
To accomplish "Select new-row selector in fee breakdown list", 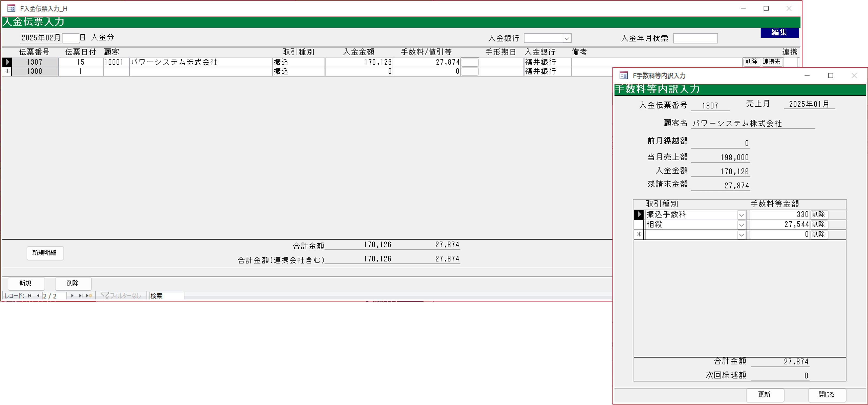I will click(x=639, y=234).
